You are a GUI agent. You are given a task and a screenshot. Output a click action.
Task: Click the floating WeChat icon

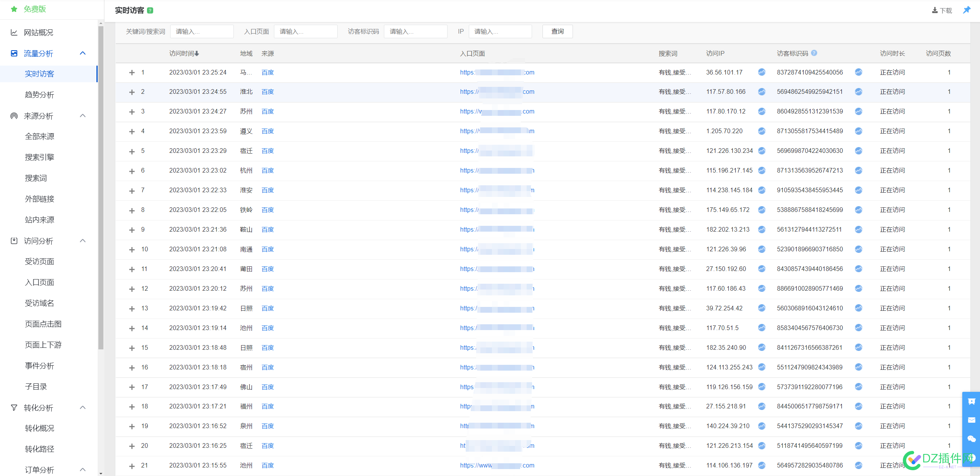tap(972, 439)
